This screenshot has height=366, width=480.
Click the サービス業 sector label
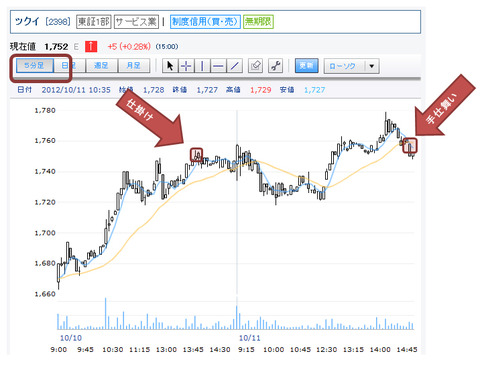(x=136, y=22)
